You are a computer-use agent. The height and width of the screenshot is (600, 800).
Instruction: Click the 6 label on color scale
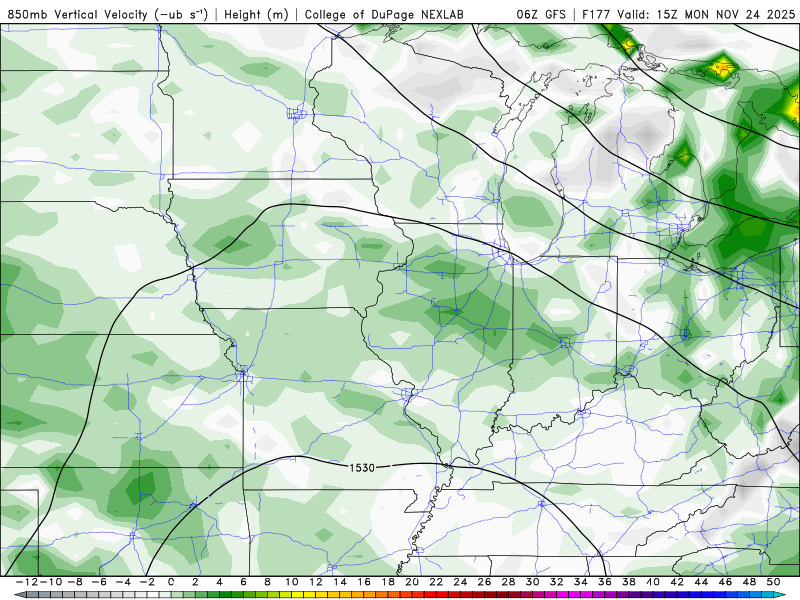click(x=243, y=582)
